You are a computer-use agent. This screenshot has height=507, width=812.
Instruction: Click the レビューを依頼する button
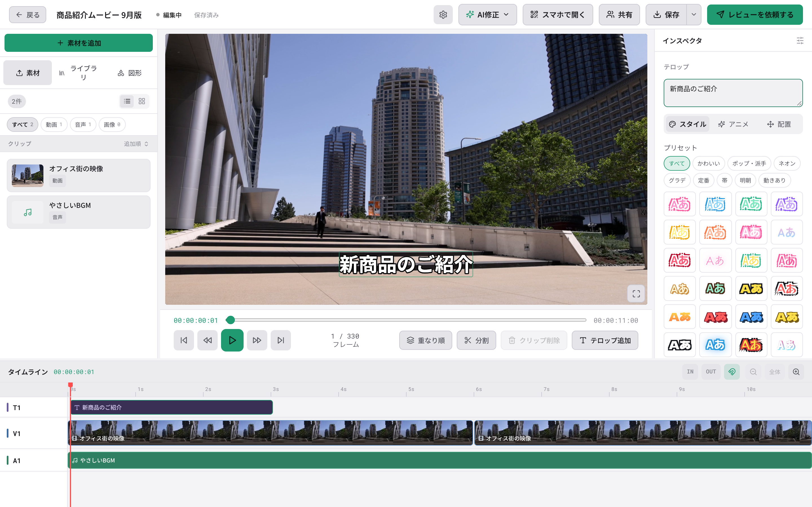[754, 15]
